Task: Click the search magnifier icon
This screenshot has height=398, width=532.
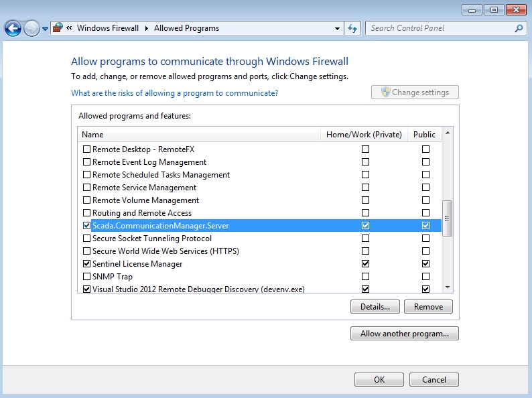Action: point(518,28)
